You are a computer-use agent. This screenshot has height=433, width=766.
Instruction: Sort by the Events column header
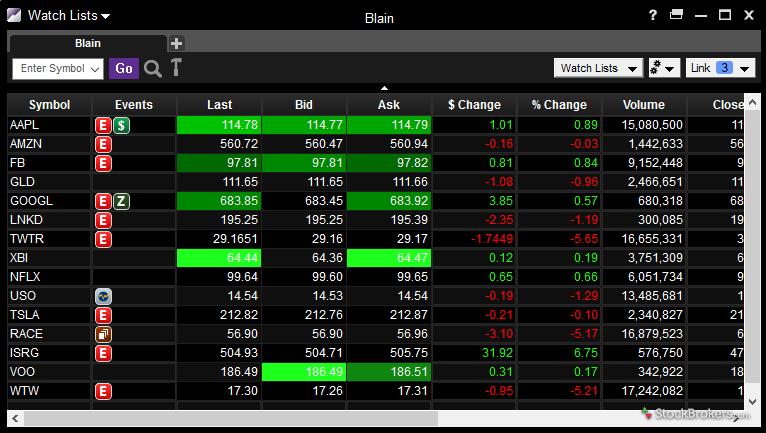coord(134,105)
